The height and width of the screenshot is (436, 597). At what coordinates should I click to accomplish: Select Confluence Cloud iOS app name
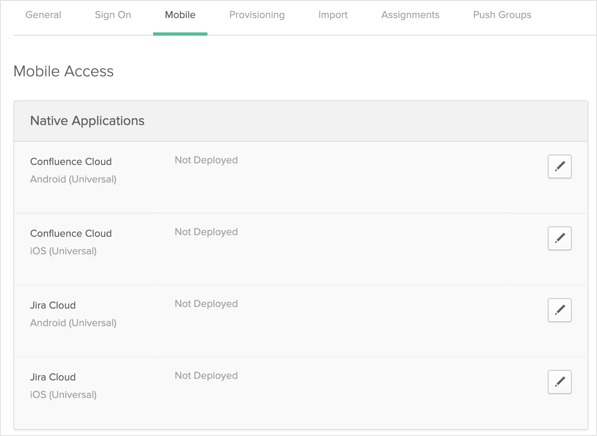point(71,233)
